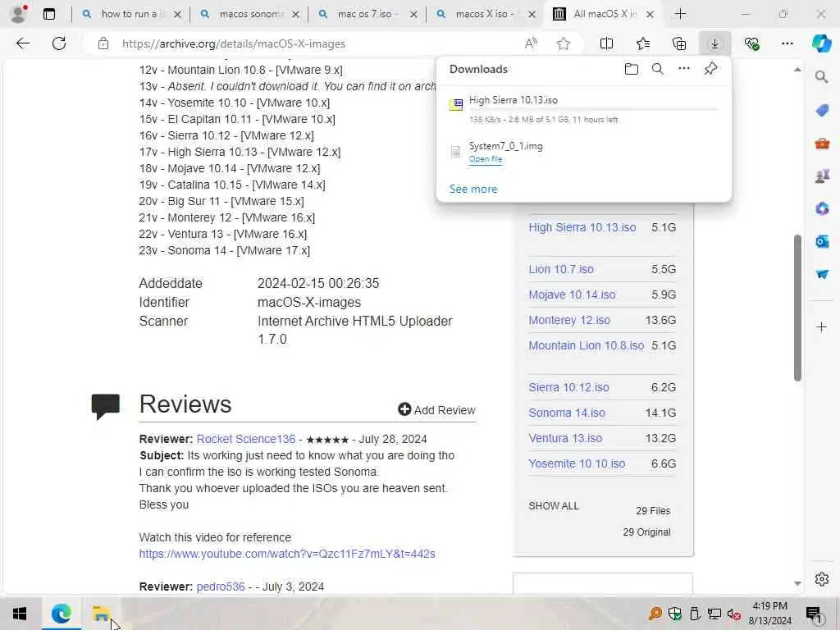Open the Favorites list icon
The width and height of the screenshot is (840, 630).
pos(643,44)
